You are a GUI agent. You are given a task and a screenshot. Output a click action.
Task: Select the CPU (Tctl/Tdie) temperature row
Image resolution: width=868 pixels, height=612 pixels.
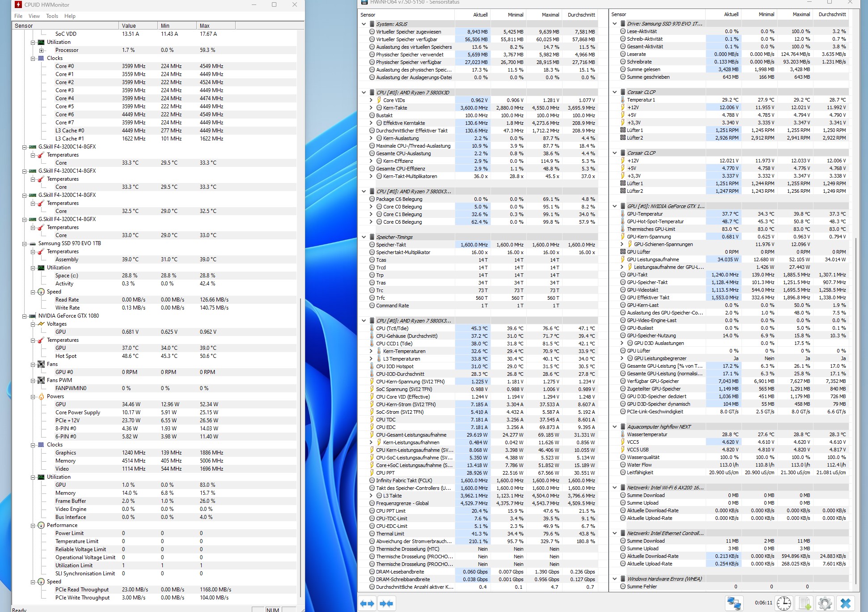point(392,328)
